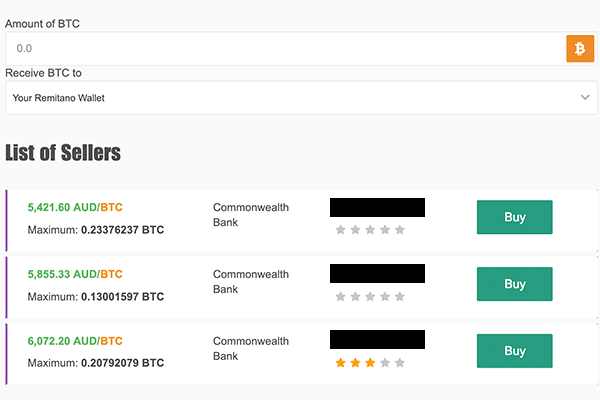Click Maximum 0.20792079 BTC text
Screen dimensions: 600x400
pos(96,363)
